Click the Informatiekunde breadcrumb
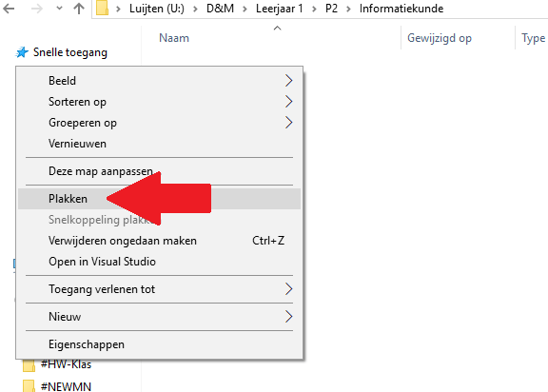The width and height of the screenshot is (548, 392). [x=401, y=9]
